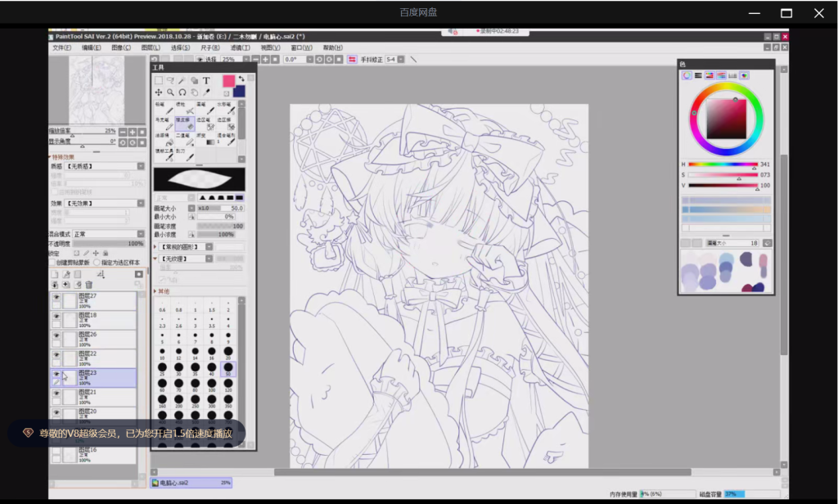Toggle visibility of layer 图层23
Image resolution: width=838 pixels, height=504 pixels.
click(x=56, y=374)
